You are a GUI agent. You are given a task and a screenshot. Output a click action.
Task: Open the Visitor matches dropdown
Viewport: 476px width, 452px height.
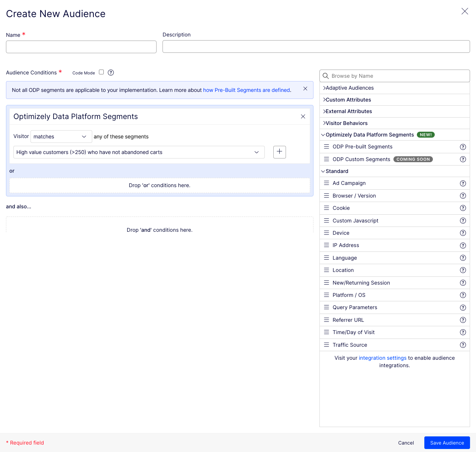point(61,137)
